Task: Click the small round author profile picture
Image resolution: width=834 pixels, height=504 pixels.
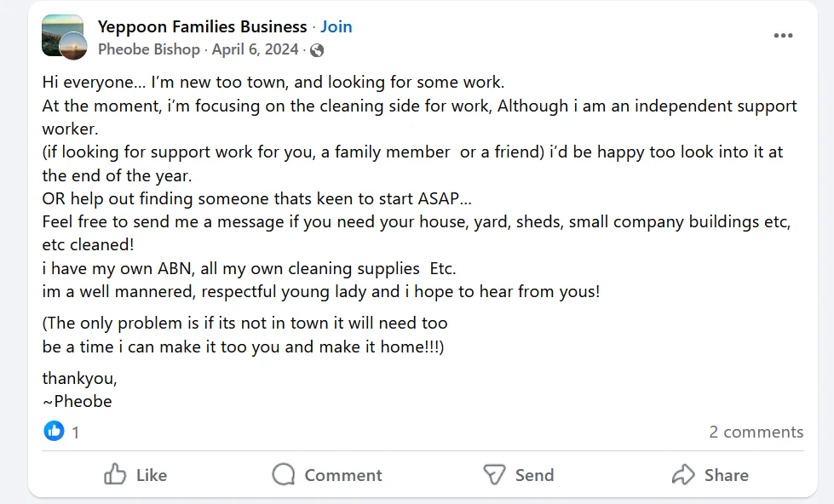Action: [x=73, y=47]
